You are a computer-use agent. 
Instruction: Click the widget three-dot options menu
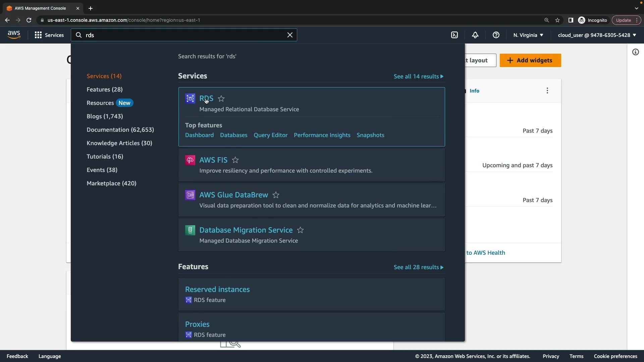point(547,90)
